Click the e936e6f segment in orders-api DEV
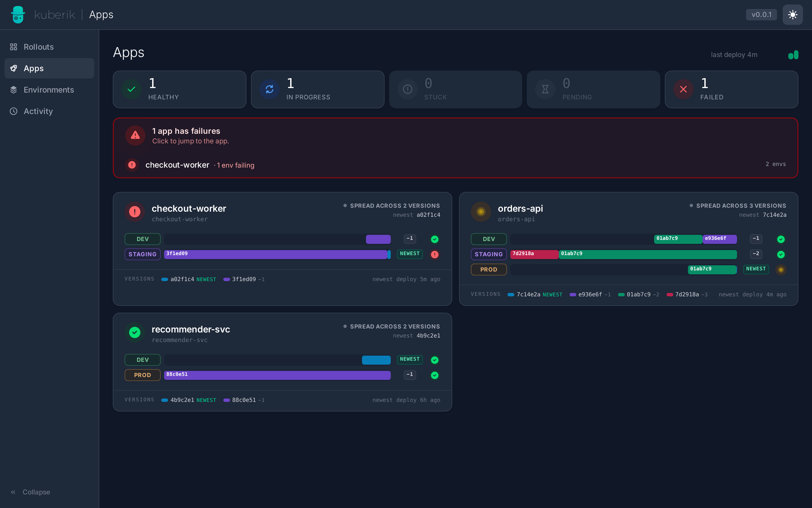The image size is (812, 508). point(720,239)
